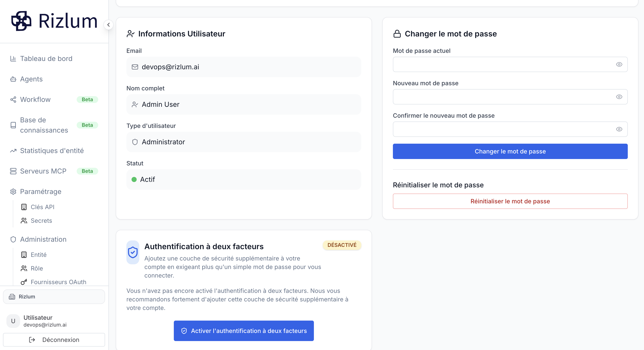Show the current password with eye icon

tap(619, 64)
